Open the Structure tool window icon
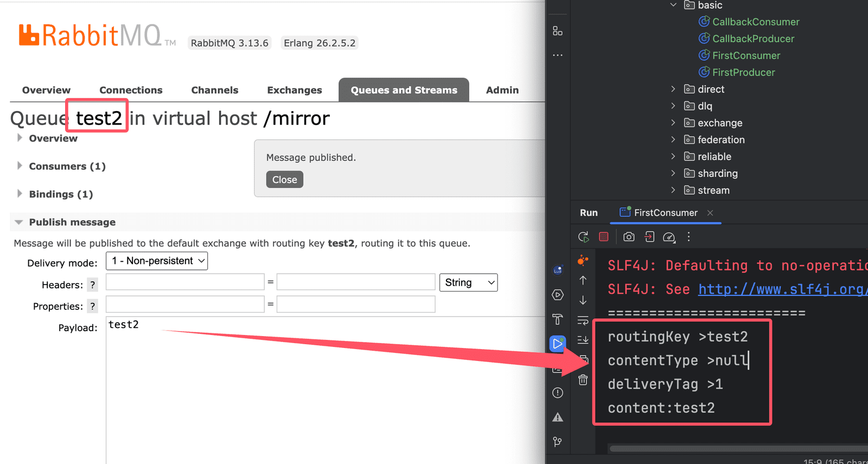Screen dimensions: 868x464 (558, 31)
